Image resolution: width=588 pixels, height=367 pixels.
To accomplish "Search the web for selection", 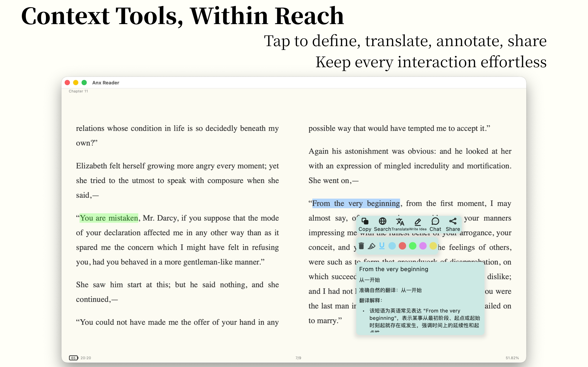I will coord(382,224).
